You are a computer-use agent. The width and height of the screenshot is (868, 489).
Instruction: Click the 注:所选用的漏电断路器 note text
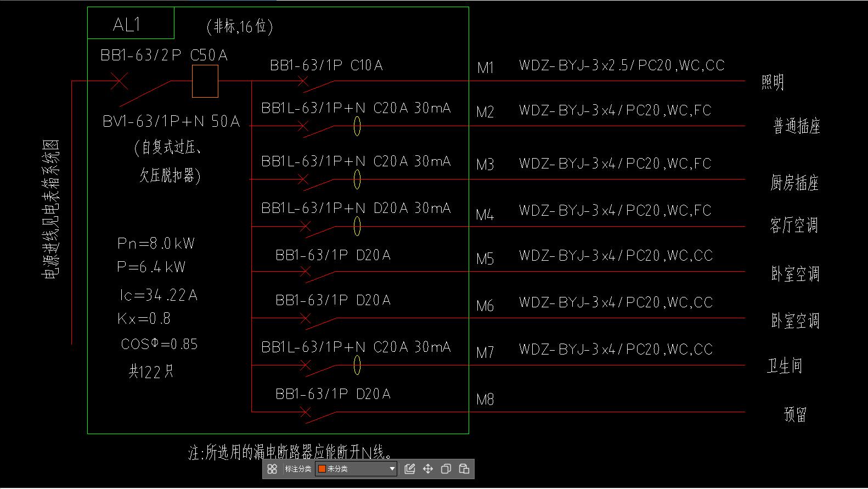tap(291, 452)
